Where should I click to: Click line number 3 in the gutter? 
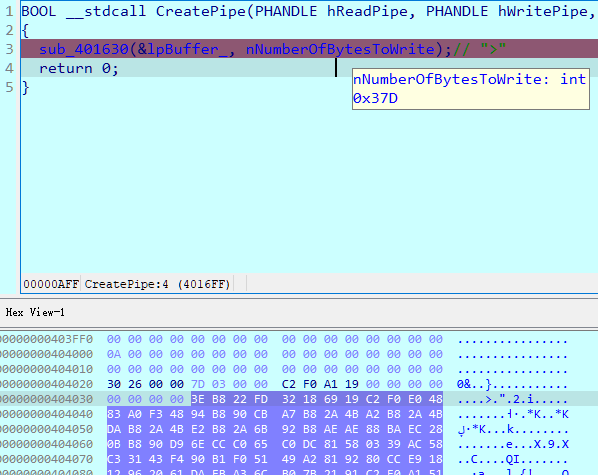(x=10, y=49)
